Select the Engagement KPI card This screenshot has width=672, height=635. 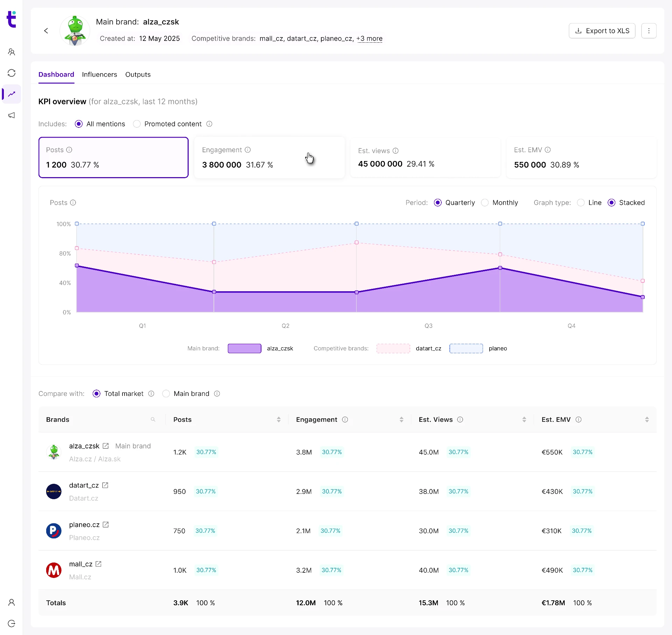(269, 158)
